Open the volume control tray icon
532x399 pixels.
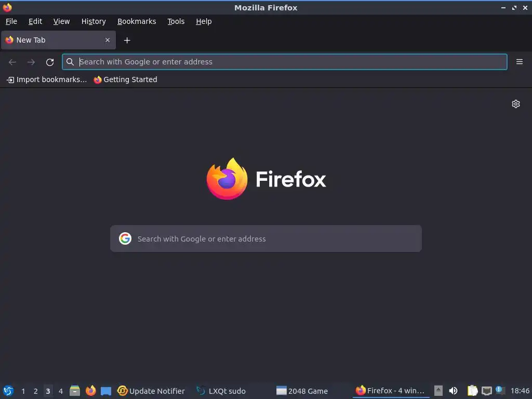tap(453, 391)
